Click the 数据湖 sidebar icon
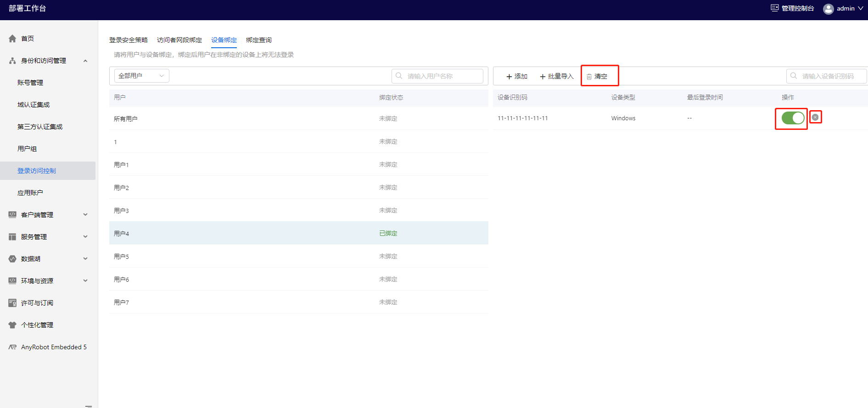This screenshot has width=868, height=408. pos(12,259)
